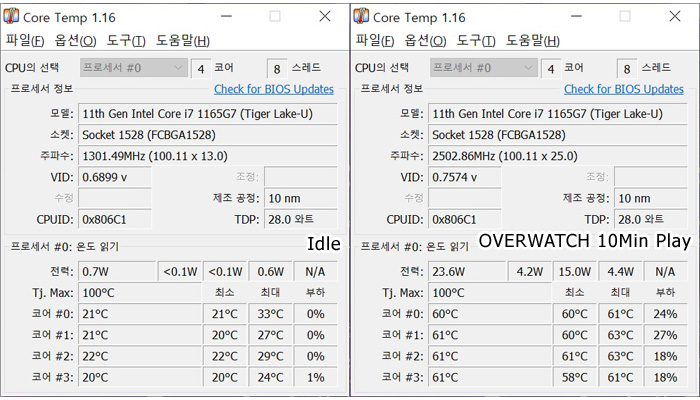The height and width of the screenshot is (400, 700).
Task: Click Check for BIOS Updates link, left window
Action: click(x=274, y=89)
